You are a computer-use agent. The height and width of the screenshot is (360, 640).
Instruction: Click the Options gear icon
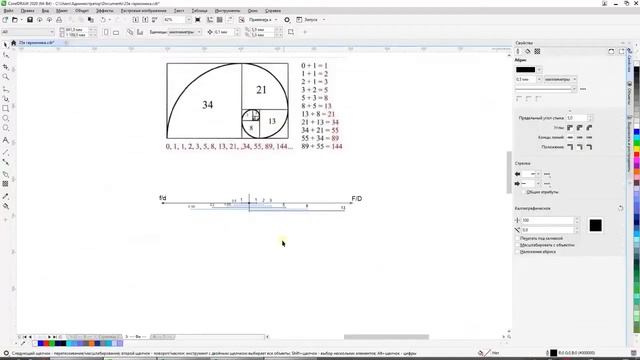287,20
